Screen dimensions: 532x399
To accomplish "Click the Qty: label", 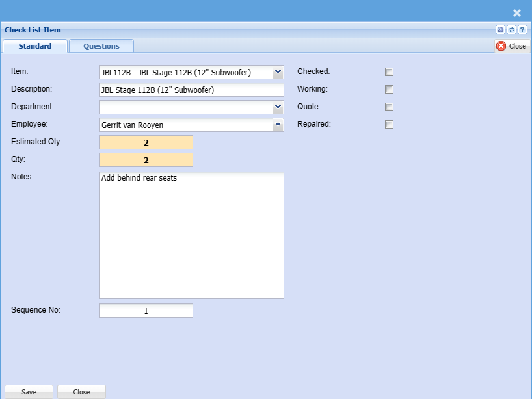I will 18,159.
